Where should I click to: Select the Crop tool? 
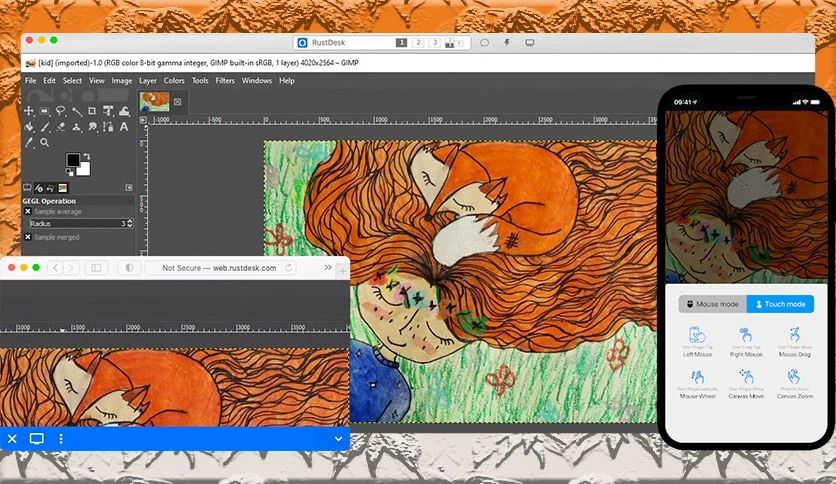(x=92, y=111)
